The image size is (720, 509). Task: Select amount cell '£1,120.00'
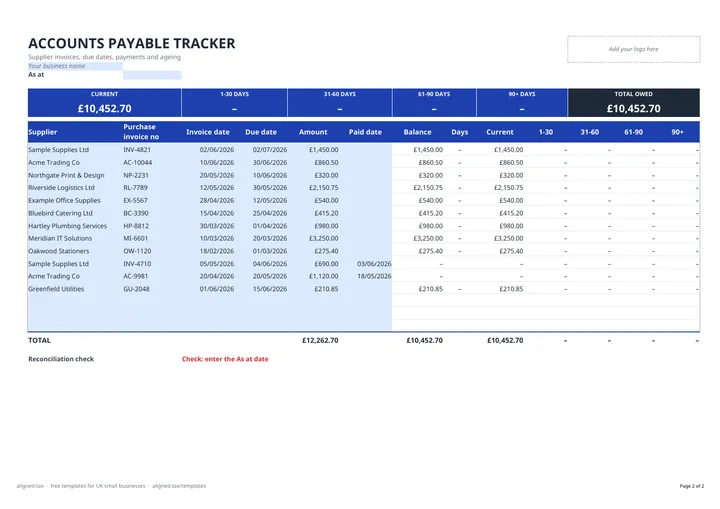(324, 277)
